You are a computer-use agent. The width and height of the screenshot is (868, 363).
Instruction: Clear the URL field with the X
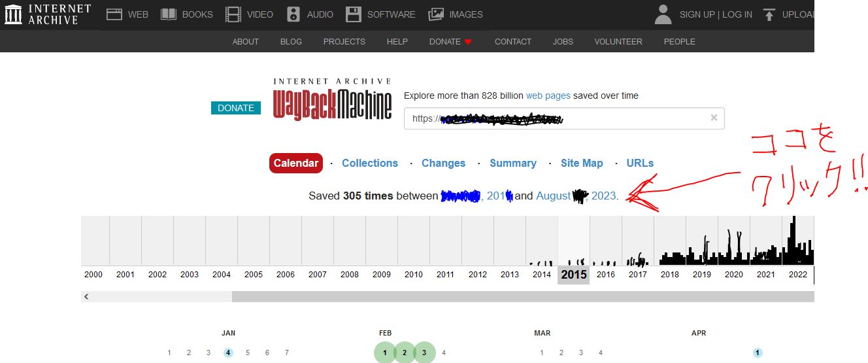coord(714,118)
